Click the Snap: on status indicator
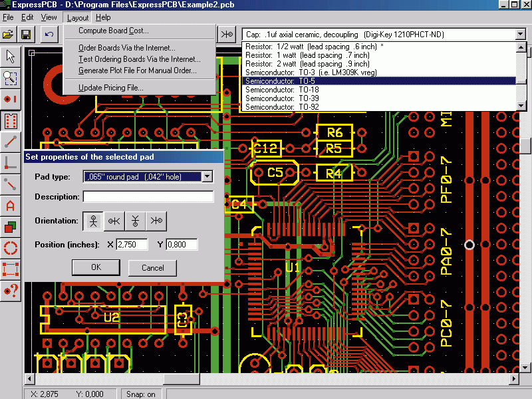 point(141,394)
